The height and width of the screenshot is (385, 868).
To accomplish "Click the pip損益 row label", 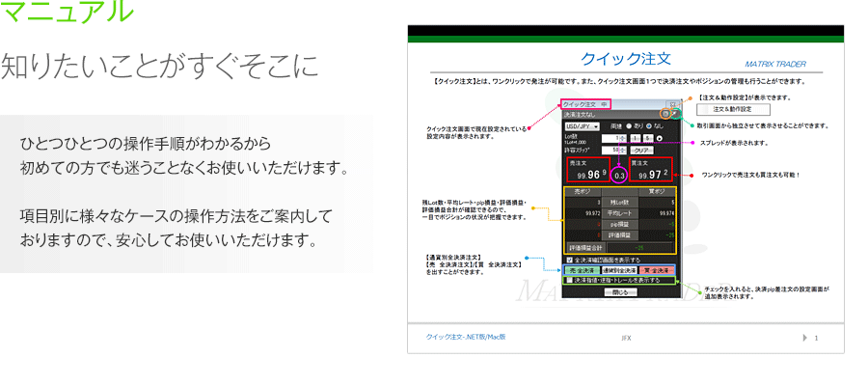I will point(620,225).
